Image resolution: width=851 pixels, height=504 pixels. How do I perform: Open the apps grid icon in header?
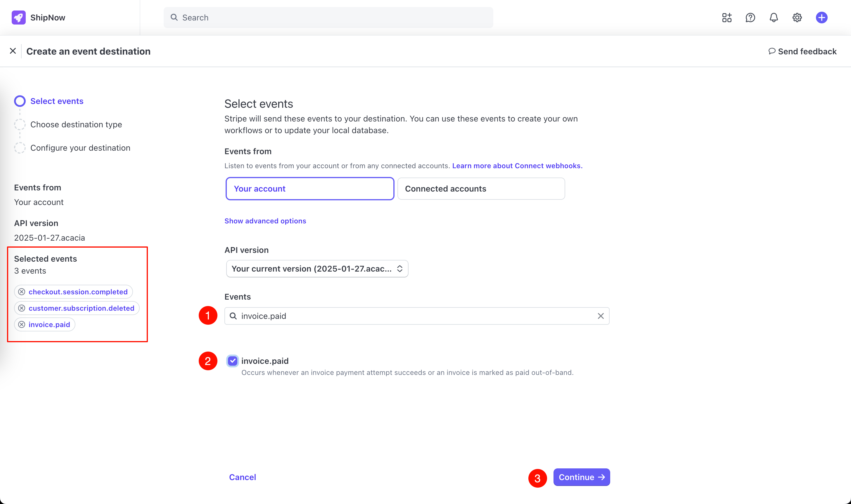(x=727, y=17)
